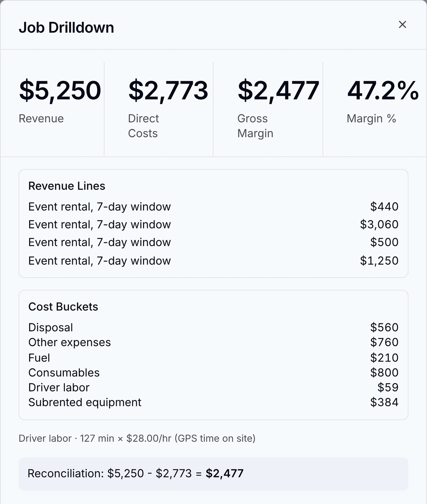Select the $500 revenue line amount

click(x=384, y=242)
